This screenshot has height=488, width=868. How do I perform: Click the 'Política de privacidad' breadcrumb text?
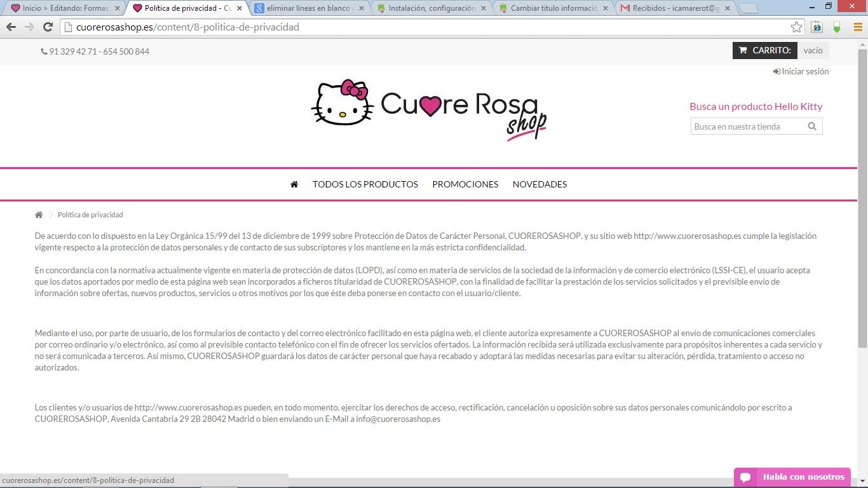(x=90, y=215)
